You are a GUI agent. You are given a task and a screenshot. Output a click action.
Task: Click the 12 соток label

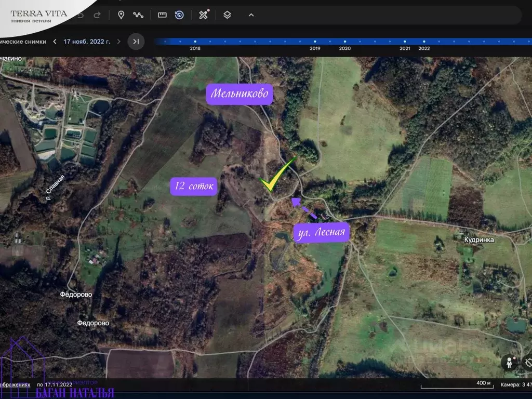pos(194,187)
